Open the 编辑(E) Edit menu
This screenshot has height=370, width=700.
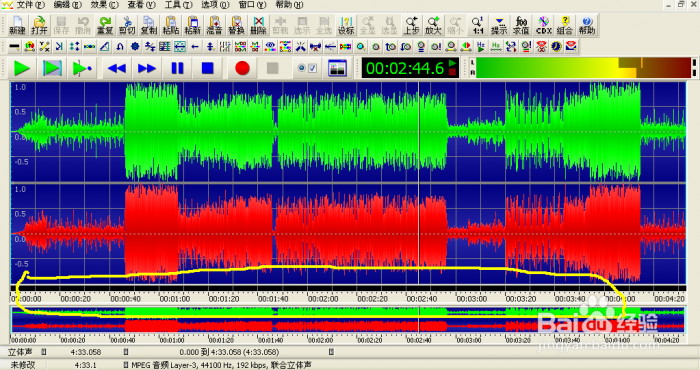pos(67,5)
